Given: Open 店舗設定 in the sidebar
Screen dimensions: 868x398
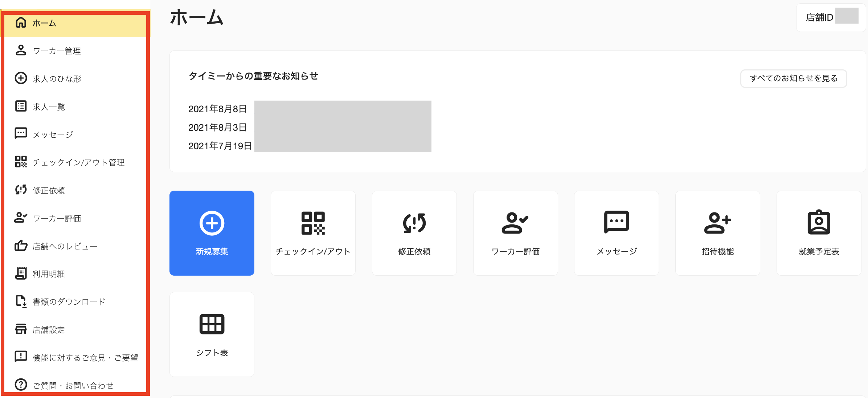Looking at the screenshot, I should point(75,329).
